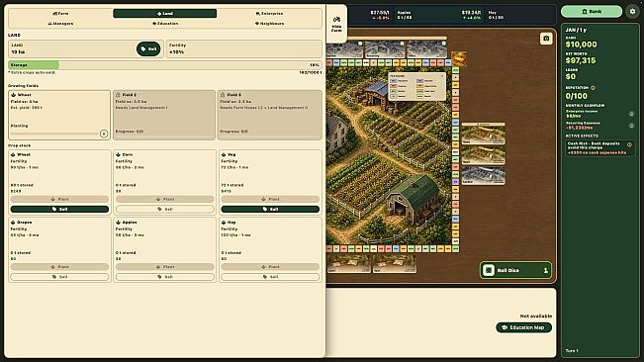The height and width of the screenshot is (362, 644).
Task: Open the settings gear icon
Action: pyautogui.click(x=632, y=12)
